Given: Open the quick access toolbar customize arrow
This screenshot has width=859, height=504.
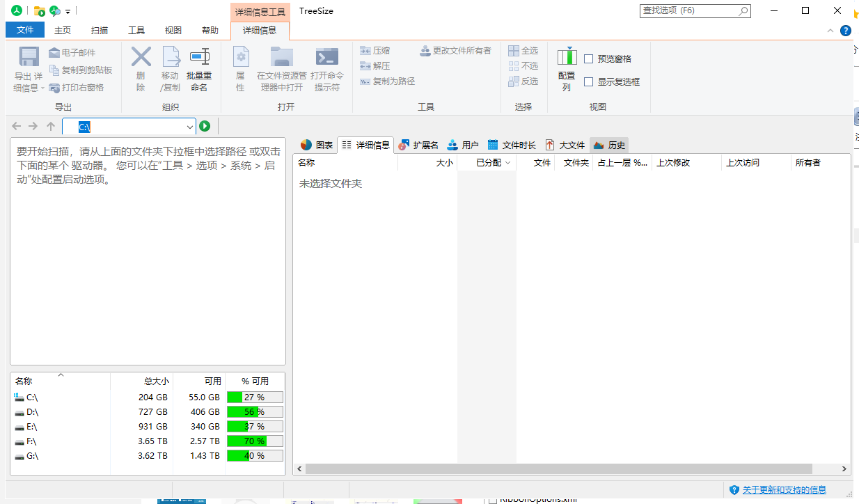Looking at the screenshot, I should pos(68,12).
